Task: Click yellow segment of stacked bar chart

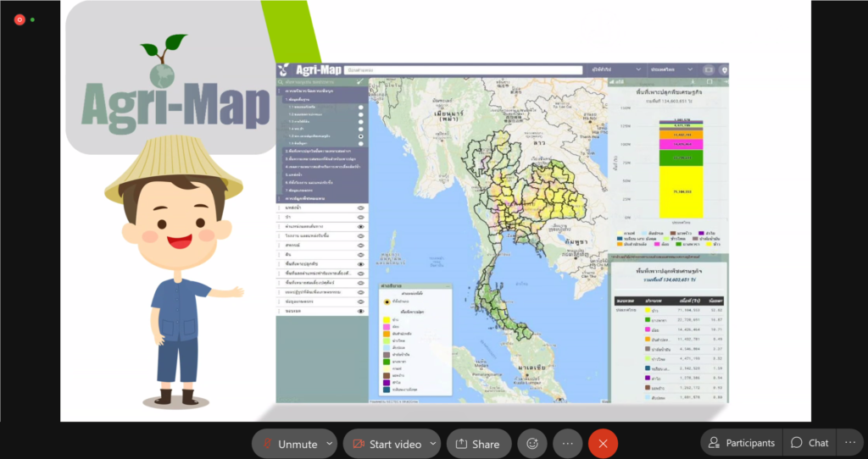Action: point(682,192)
